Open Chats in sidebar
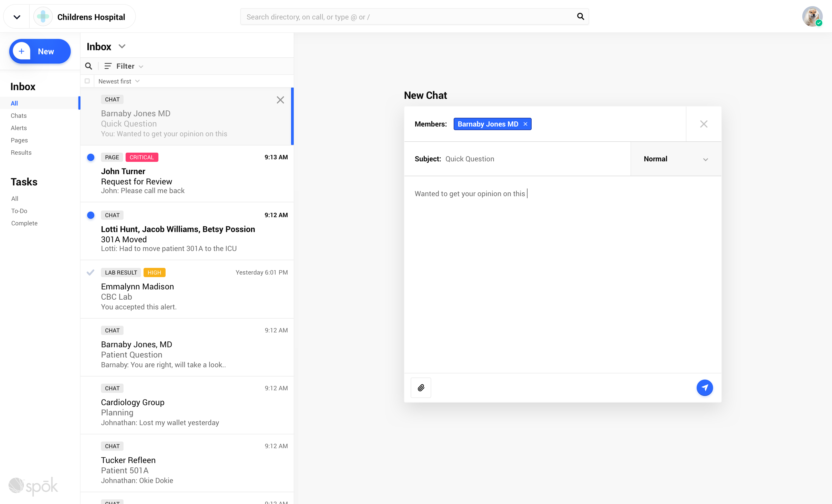 18,116
